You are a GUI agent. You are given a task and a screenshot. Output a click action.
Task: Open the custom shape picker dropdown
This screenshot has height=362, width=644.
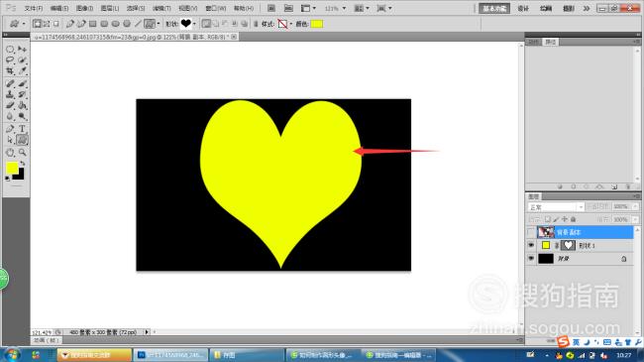coord(194,24)
